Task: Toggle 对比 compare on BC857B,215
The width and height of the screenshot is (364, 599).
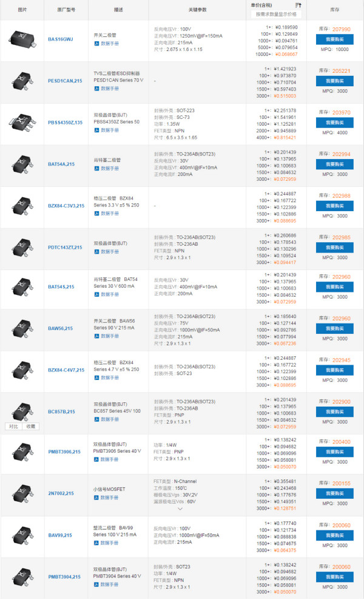Action: (13, 426)
